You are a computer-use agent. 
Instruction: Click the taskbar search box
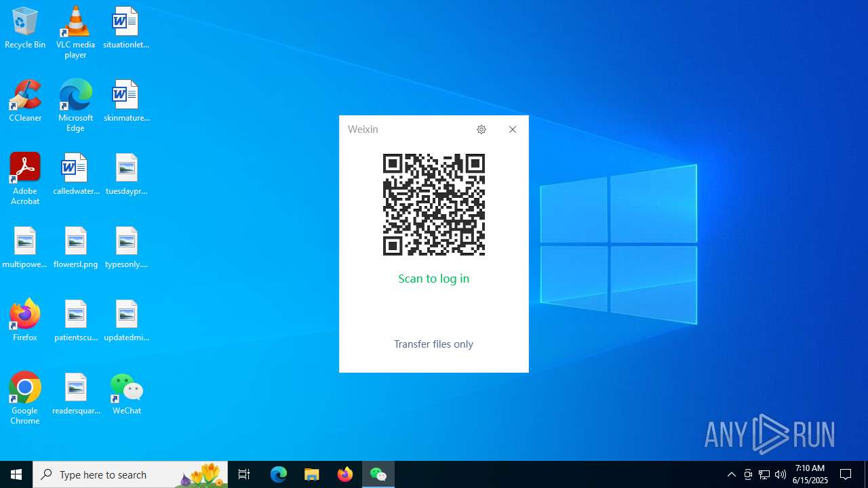130,474
